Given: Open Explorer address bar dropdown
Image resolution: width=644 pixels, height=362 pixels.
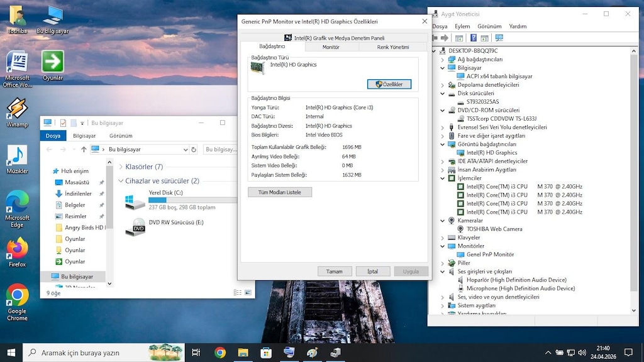Looking at the screenshot, I should pos(186,150).
